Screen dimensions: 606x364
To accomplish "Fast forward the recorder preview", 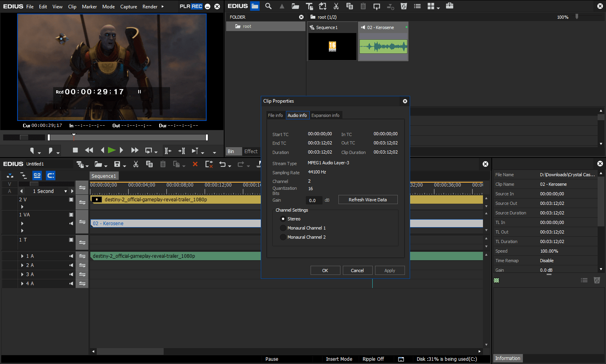I will 135,150.
